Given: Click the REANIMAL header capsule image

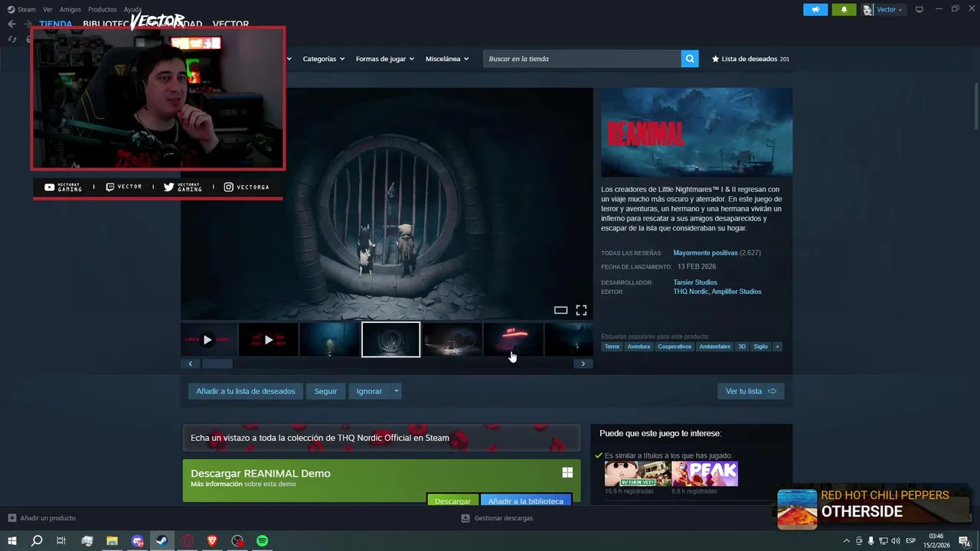Looking at the screenshot, I should tap(697, 132).
